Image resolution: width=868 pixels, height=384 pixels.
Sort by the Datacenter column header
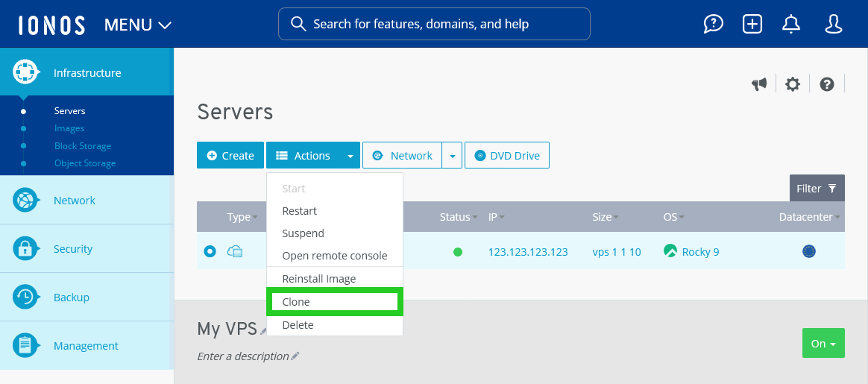[809, 217]
